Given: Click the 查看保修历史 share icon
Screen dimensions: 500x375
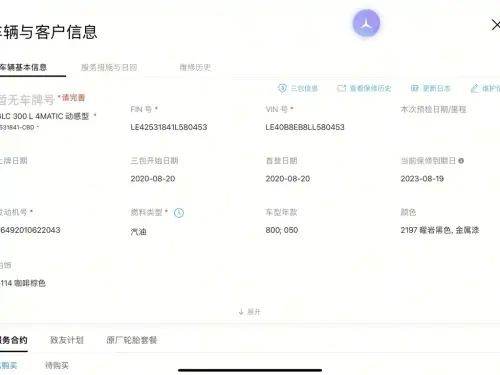Looking at the screenshot, I should pyautogui.click(x=342, y=88).
